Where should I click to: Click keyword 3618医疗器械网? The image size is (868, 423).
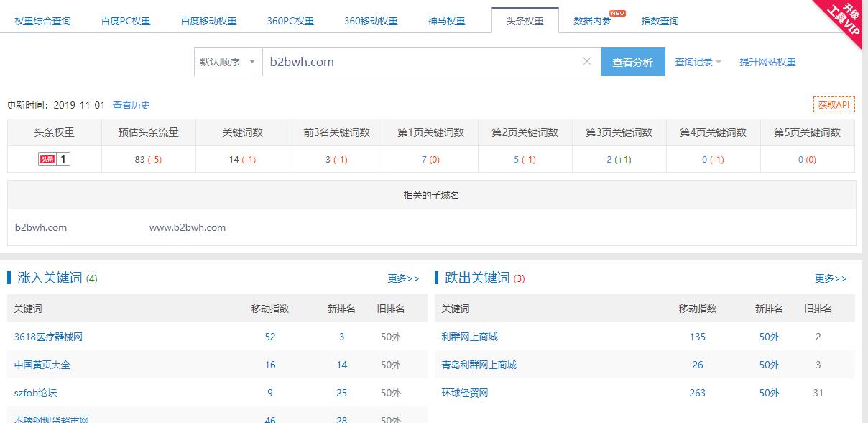[48, 337]
